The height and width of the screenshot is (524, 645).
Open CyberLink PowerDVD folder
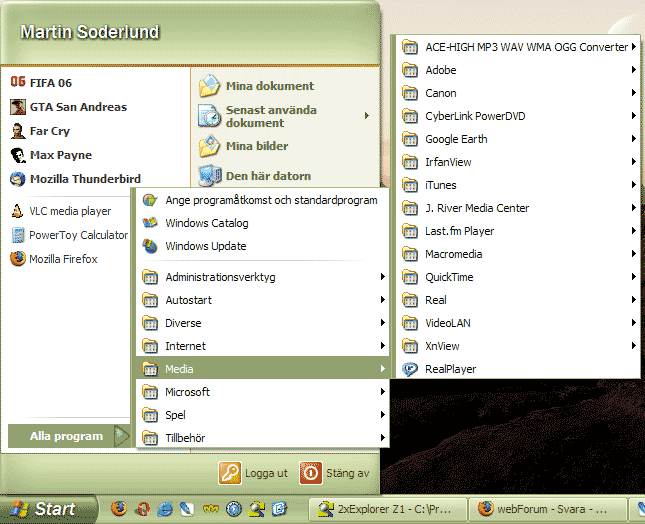click(x=517, y=116)
